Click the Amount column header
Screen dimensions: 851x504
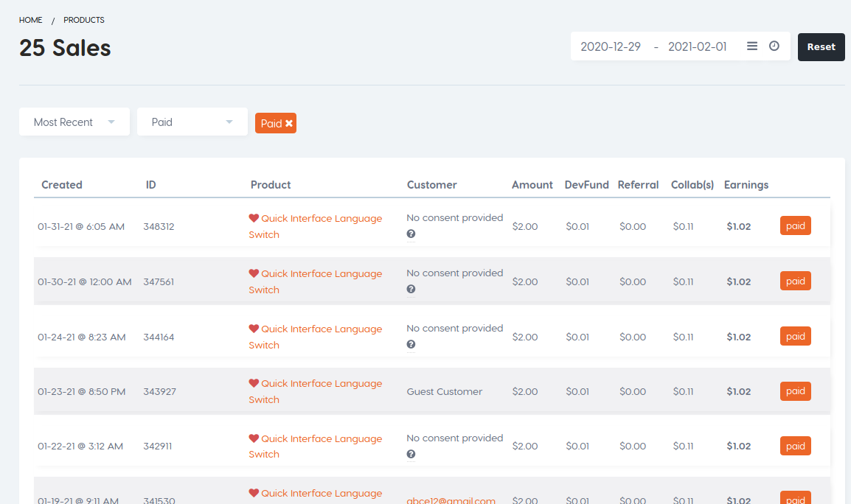(x=532, y=185)
